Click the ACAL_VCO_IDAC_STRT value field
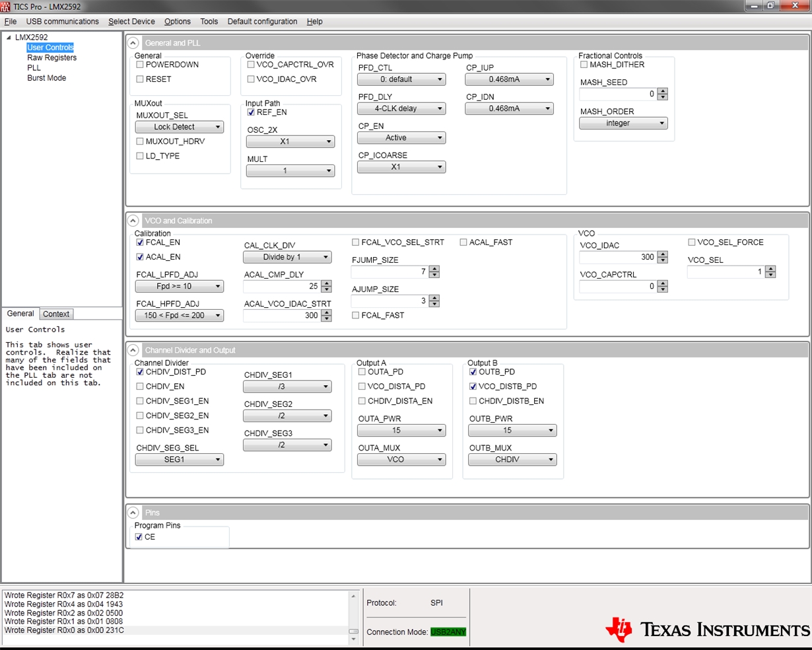Image resolution: width=812 pixels, height=650 pixels. 281,316
